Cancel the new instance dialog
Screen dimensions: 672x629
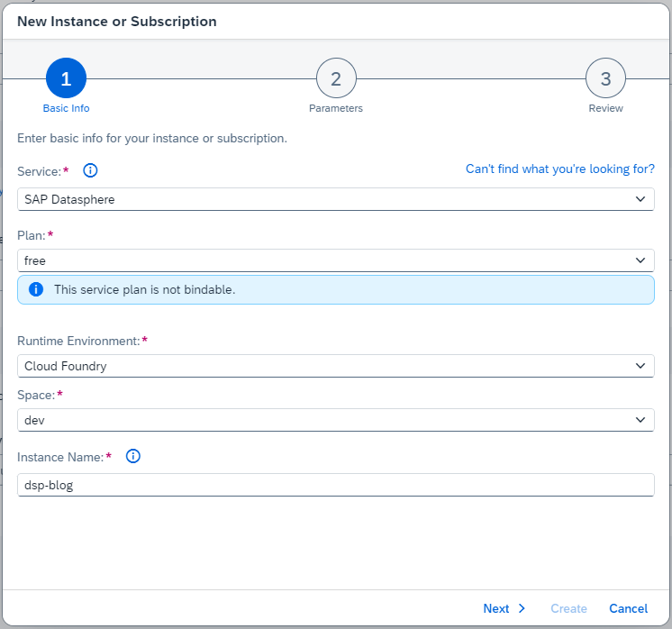coord(628,608)
